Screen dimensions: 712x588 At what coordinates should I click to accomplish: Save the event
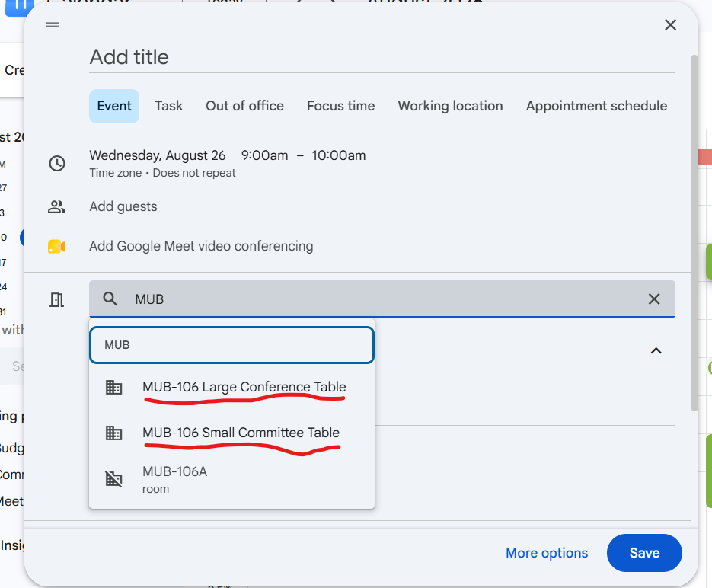(x=644, y=553)
